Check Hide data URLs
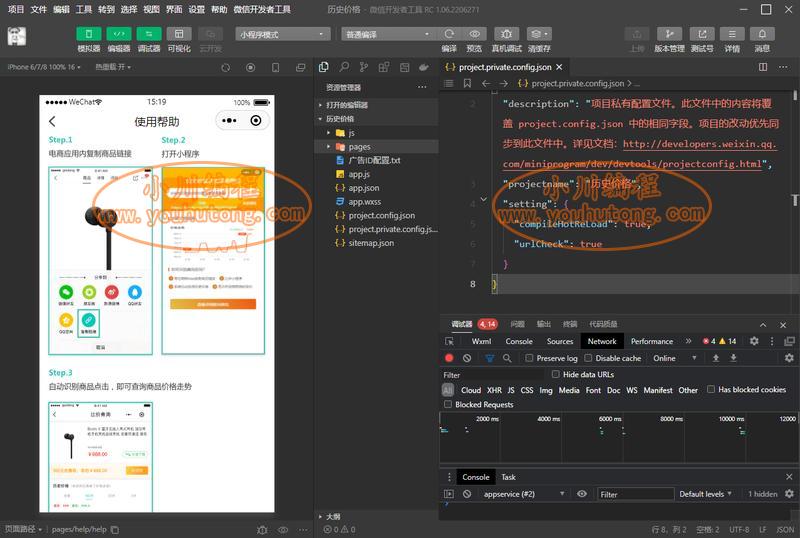Image resolution: width=800 pixels, height=538 pixels. tap(556, 374)
